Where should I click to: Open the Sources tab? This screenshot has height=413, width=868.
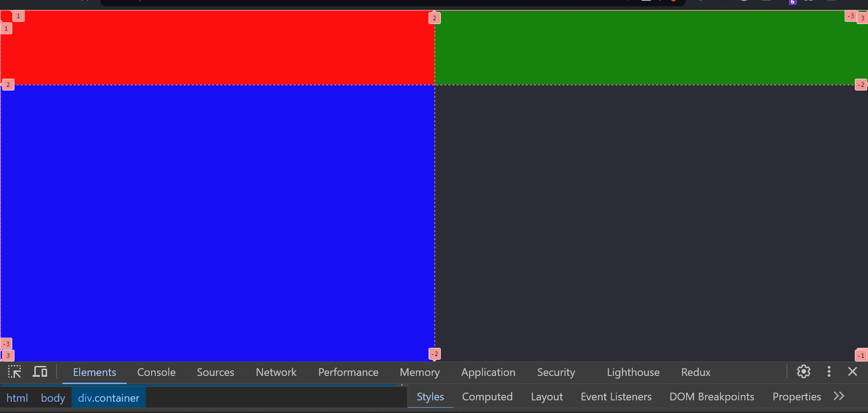point(215,372)
